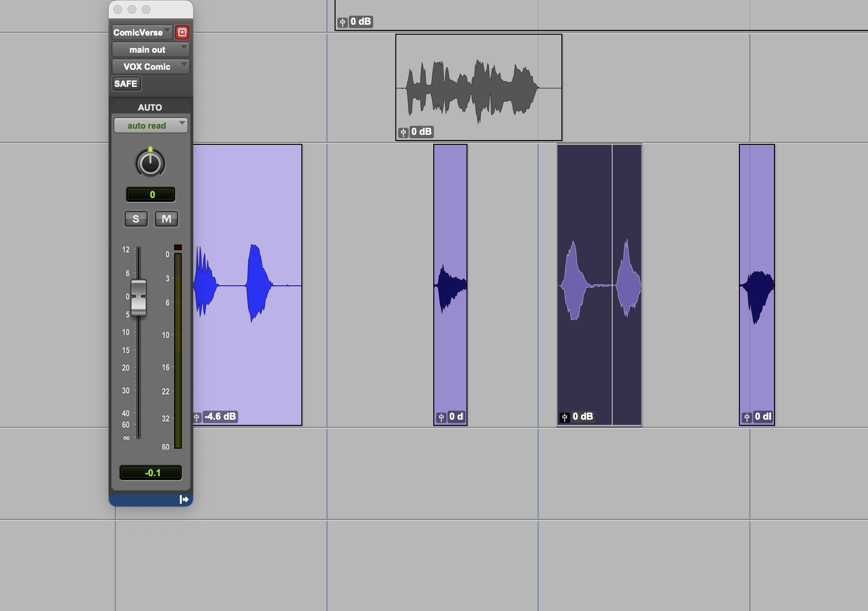Solo the track with the S button
The width and height of the screenshot is (868, 611).
(136, 219)
